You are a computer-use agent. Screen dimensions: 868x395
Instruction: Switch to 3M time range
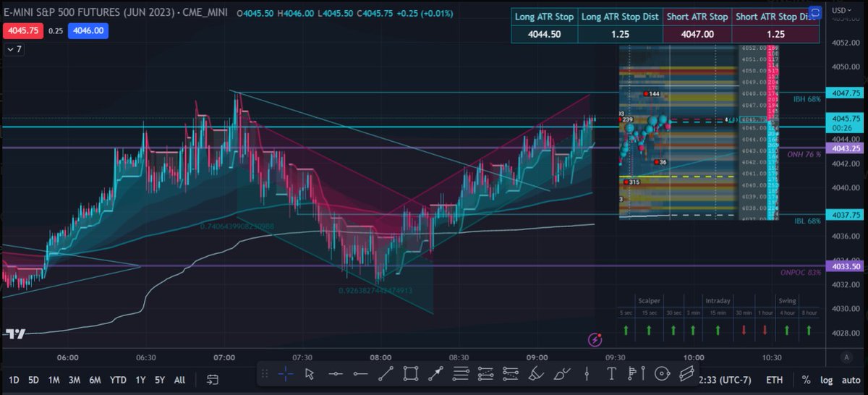75,379
